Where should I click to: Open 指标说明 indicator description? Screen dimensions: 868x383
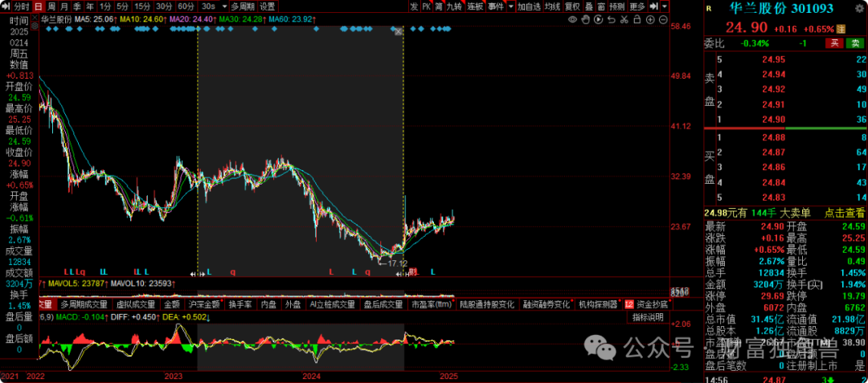648,317
